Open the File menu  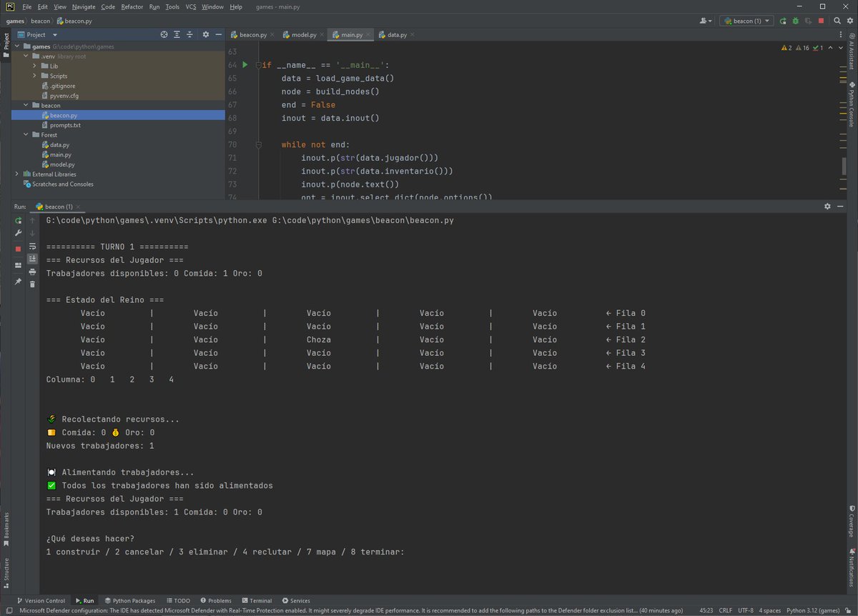pos(27,6)
